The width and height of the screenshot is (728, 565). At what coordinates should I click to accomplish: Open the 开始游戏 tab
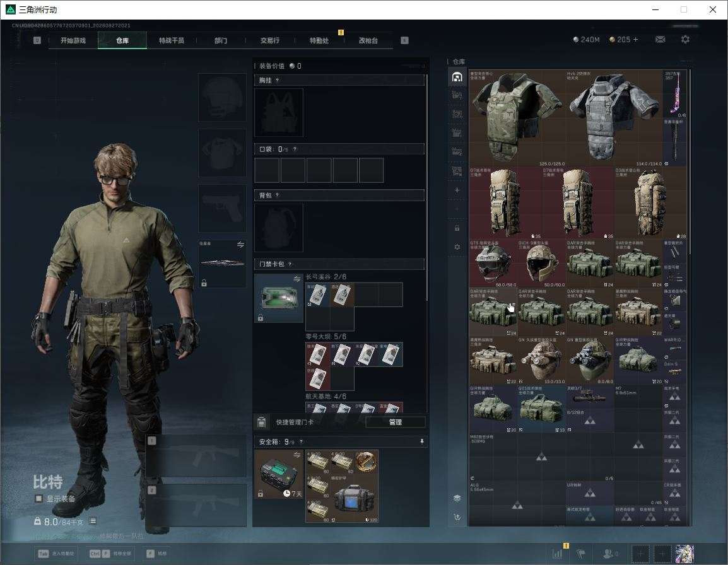(x=73, y=40)
